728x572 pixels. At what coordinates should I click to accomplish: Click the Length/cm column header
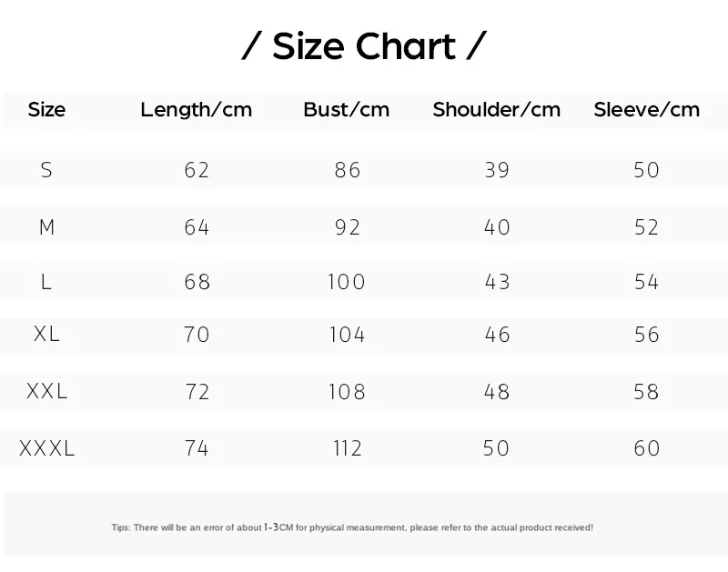197,110
